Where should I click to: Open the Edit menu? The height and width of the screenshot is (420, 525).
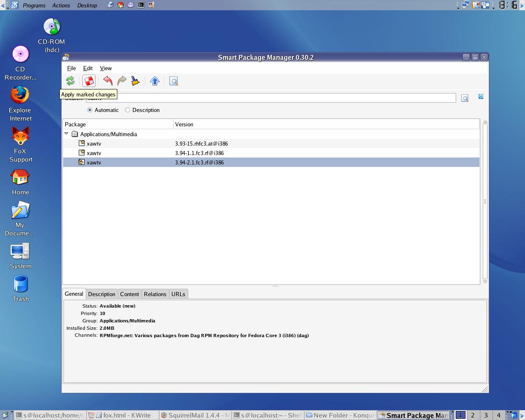click(x=88, y=68)
